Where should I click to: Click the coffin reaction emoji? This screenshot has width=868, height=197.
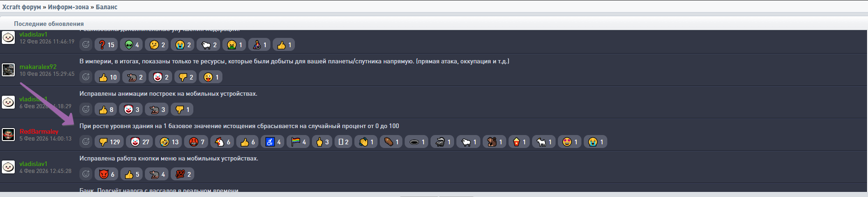[x=391, y=142]
